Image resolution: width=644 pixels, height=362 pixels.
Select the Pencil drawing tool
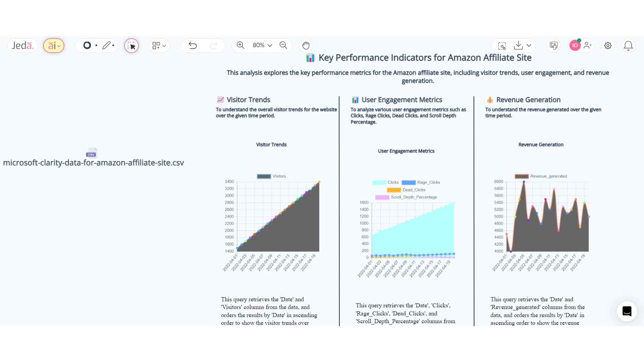107,46
